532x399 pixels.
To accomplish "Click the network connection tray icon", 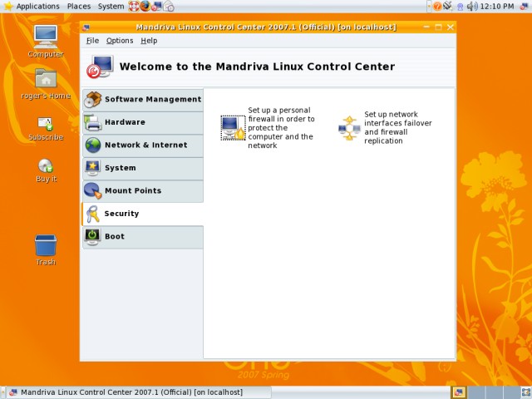I will pos(448,6).
